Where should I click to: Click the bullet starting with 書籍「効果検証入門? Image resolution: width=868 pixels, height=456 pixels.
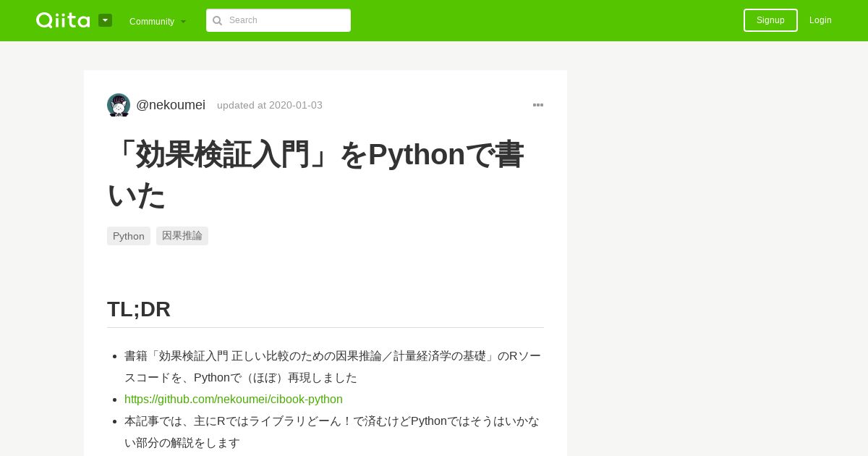pyautogui.click(x=333, y=367)
